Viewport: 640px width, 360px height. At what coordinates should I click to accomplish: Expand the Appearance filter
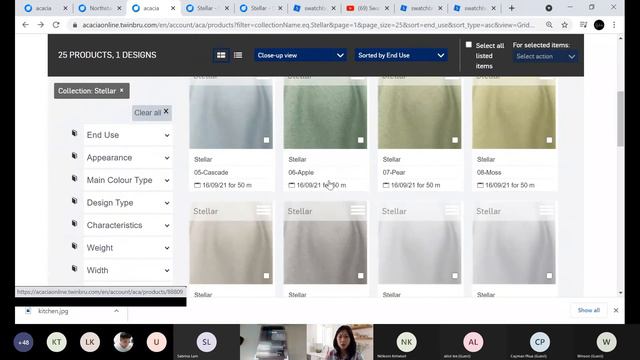[x=128, y=158]
